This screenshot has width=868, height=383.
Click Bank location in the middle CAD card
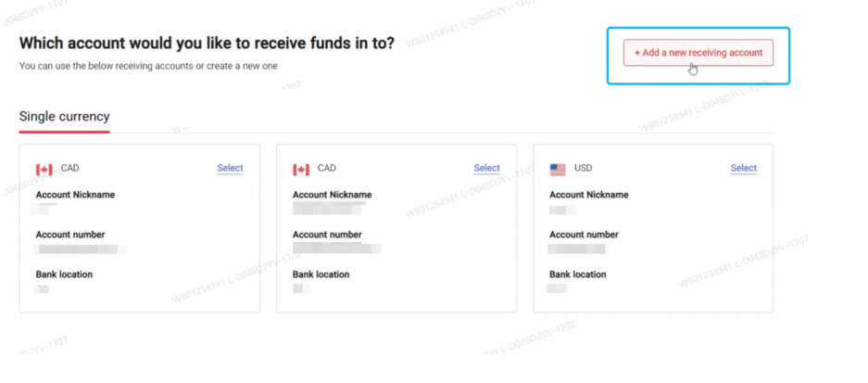click(x=321, y=274)
